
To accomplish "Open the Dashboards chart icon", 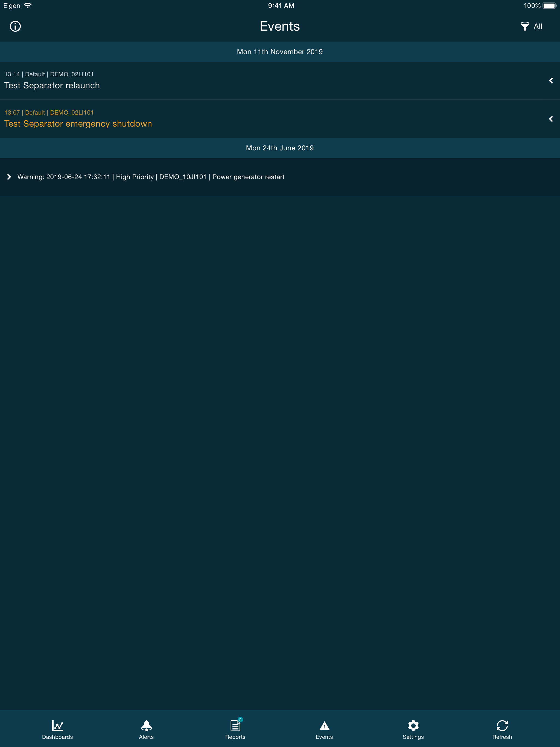I will click(57, 725).
